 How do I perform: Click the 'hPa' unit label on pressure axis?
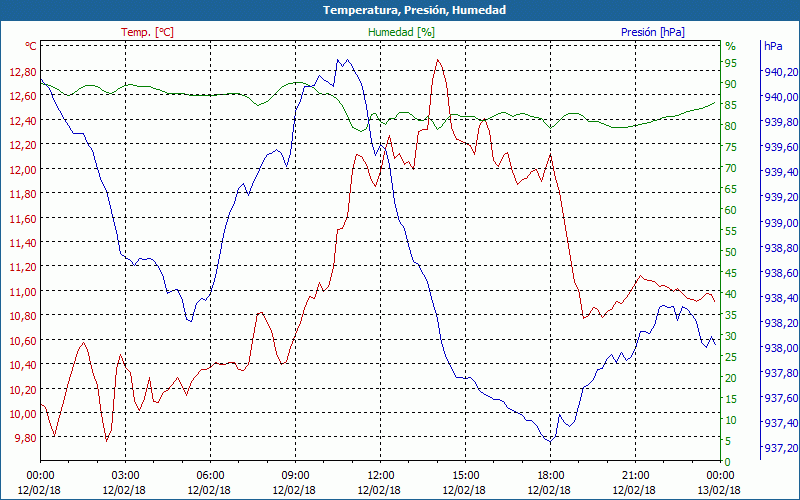click(773, 46)
